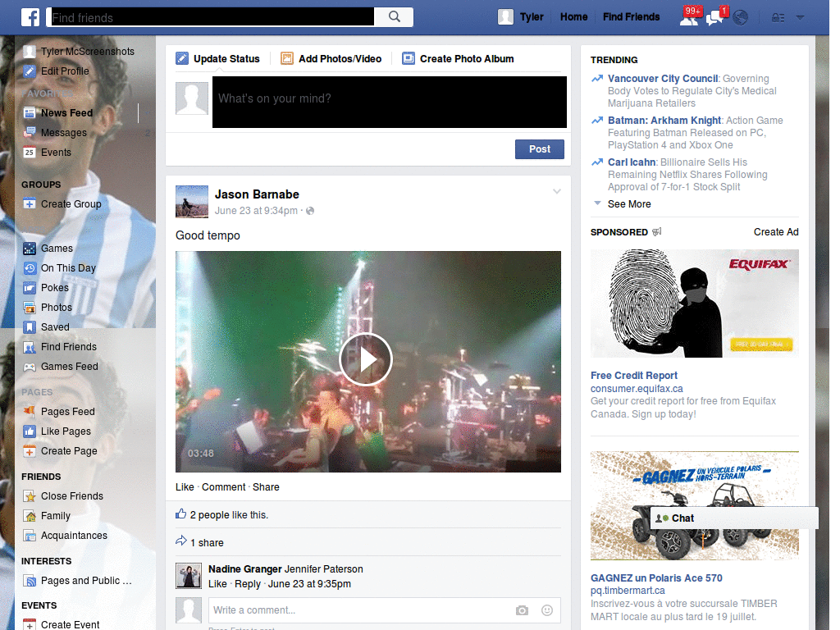Open Pokes icon in sidebar
The width and height of the screenshot is (840, 630).
(30, 288)
